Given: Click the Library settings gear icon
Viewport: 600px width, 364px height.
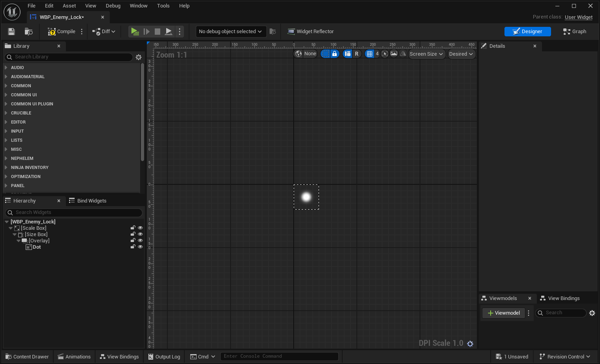Looking at the screenshot, I should click(x=139, y=57).
